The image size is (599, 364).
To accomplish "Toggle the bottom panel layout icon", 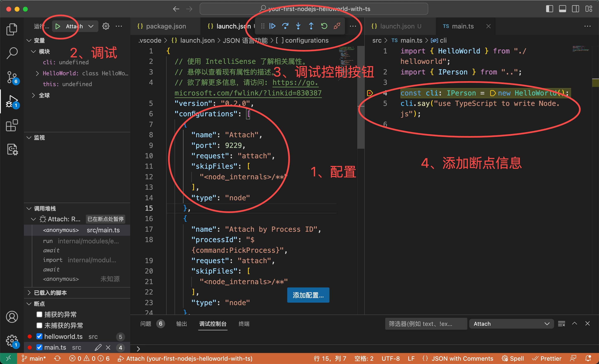I will (562, 9).
